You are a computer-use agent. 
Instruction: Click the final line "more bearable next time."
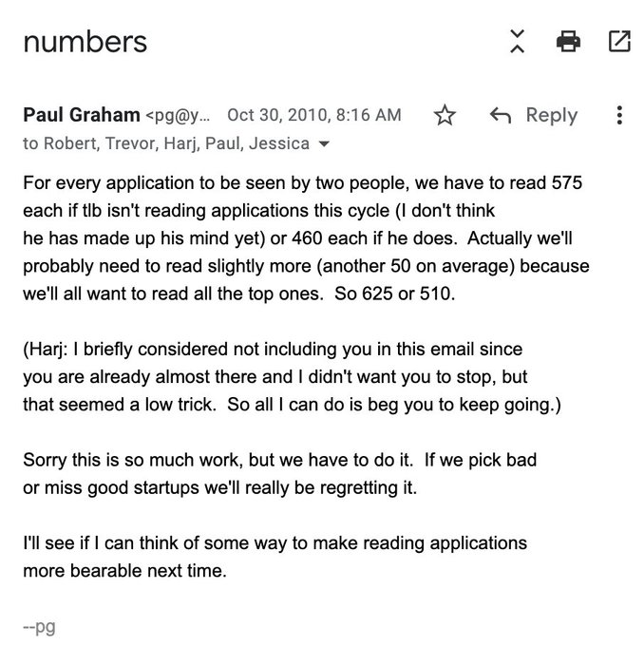(125, 573)
